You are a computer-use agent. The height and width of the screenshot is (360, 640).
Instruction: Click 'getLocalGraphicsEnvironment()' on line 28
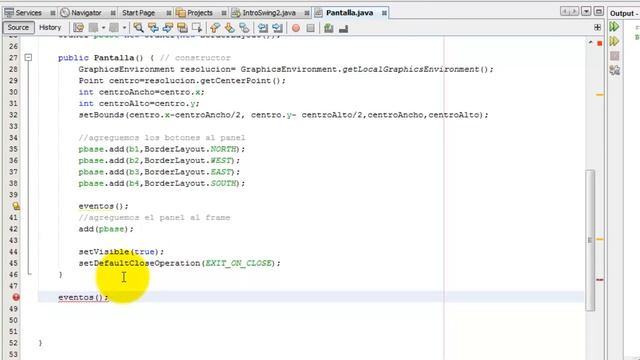[415, 69]
